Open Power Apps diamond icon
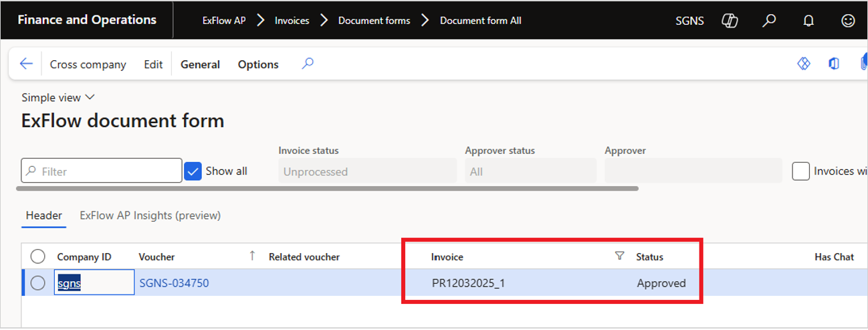868x330 pixels. pyautogui.click(x=804, y=64)
